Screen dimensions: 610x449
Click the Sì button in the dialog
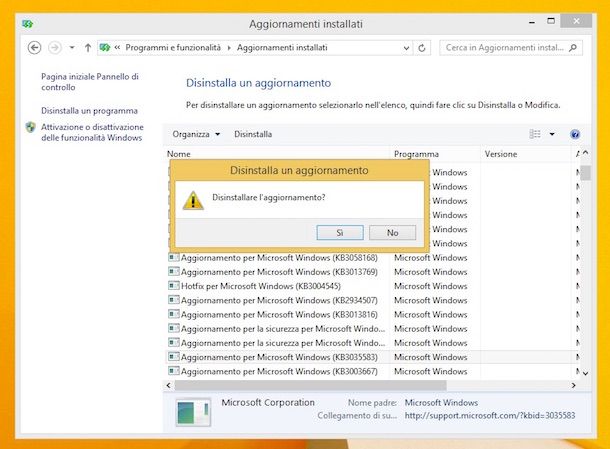click(x=340, y=233)
